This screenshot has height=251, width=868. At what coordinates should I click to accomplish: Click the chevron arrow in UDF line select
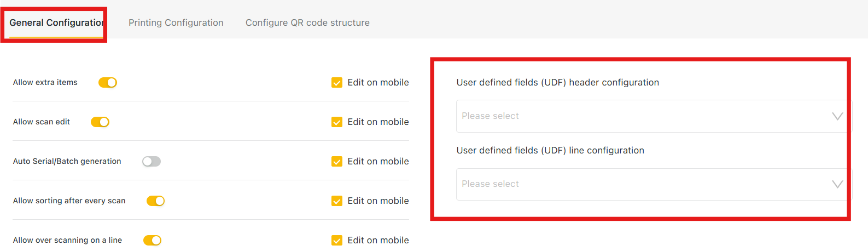coord(837,184)
